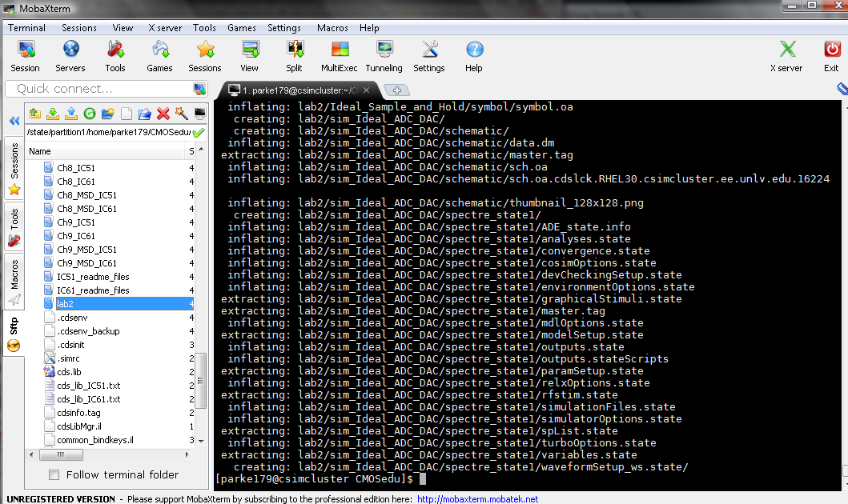Viewport: 848px width, 504px height.
Task: Create a new file in SFTP browser
Action: pos(126,114)
